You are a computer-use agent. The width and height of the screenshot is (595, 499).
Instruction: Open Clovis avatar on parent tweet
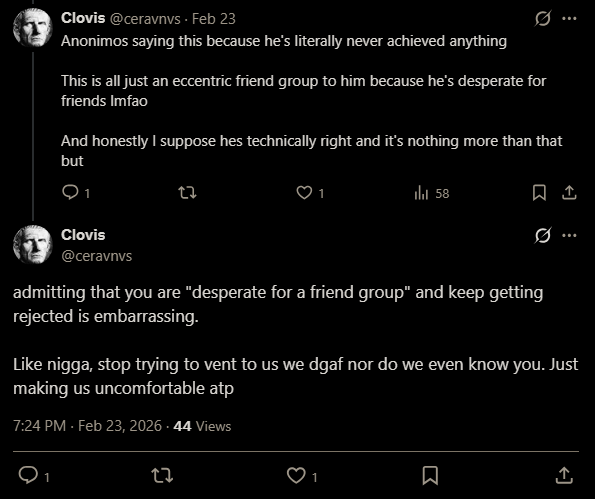[x=33, y=28]
